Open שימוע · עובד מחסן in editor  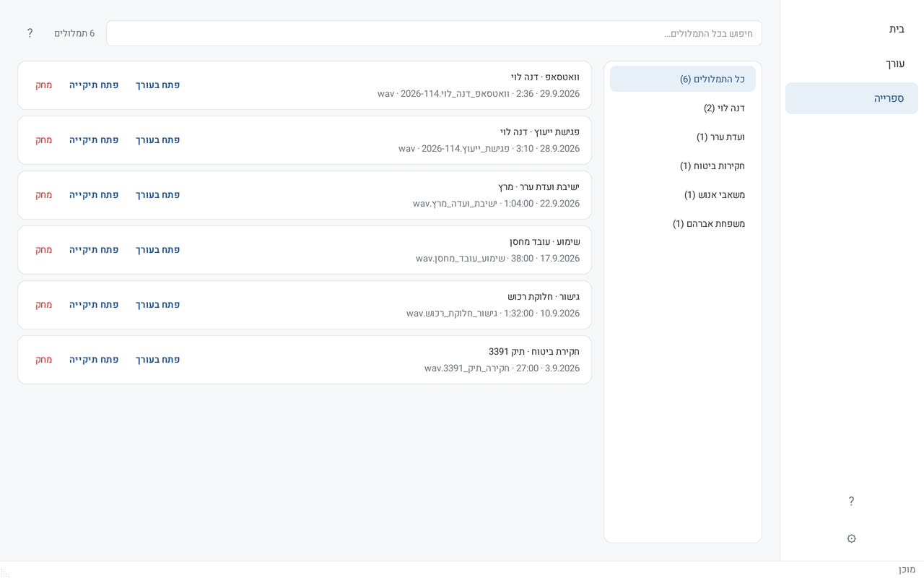coord(158,250)
